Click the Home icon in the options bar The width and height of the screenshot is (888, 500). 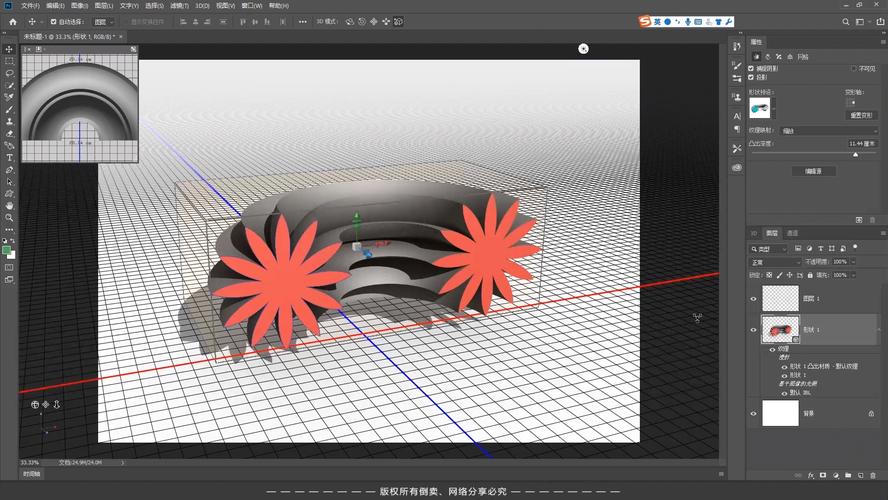[x=12, y=21]
